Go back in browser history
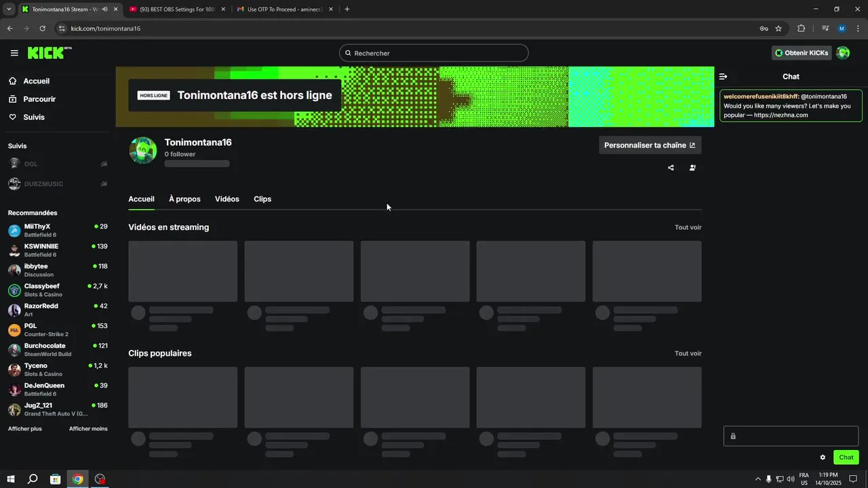This screenshot has height=488, width=868. point(9,28)
